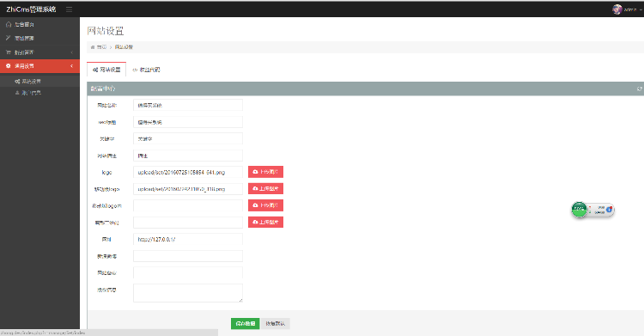
Task: Click the gear icon in the red sidebar item
Action: pos(9,66)
